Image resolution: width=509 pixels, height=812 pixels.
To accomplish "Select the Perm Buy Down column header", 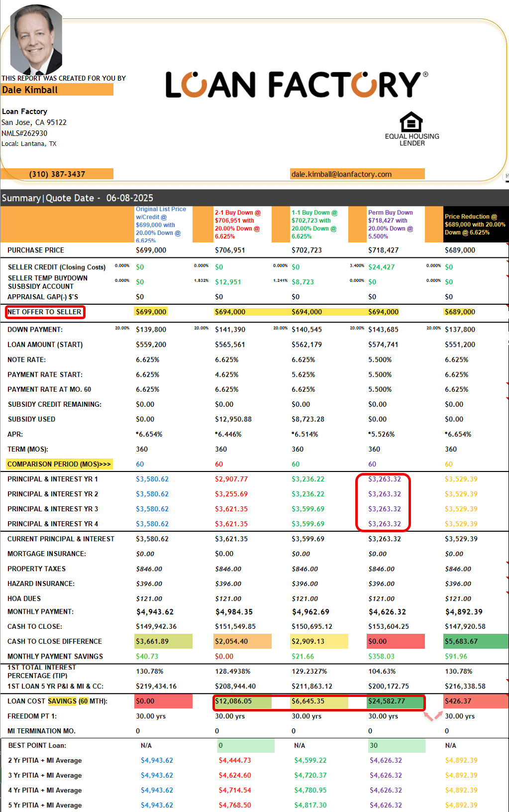I will [391, 225].
